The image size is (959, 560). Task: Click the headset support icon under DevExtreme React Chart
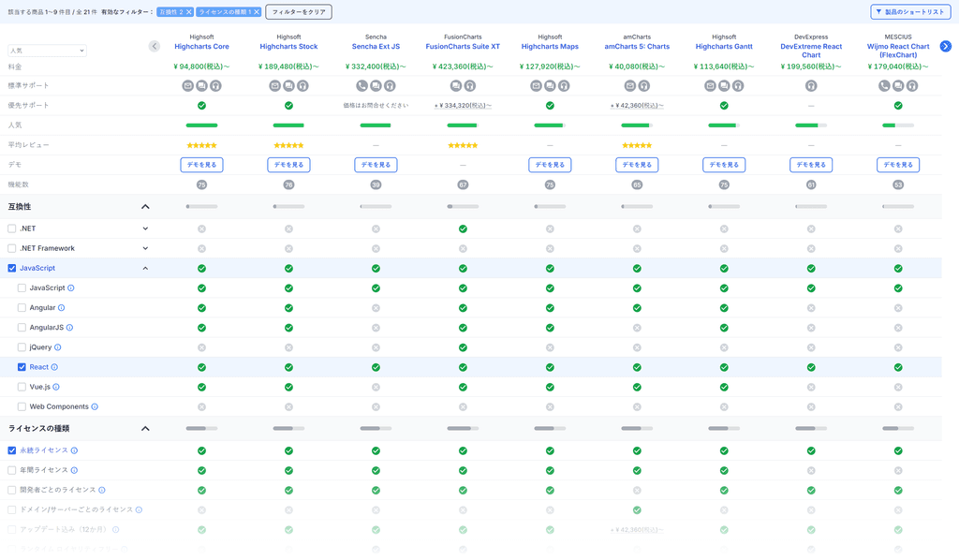pyautogui.click(x=811, y=85)
